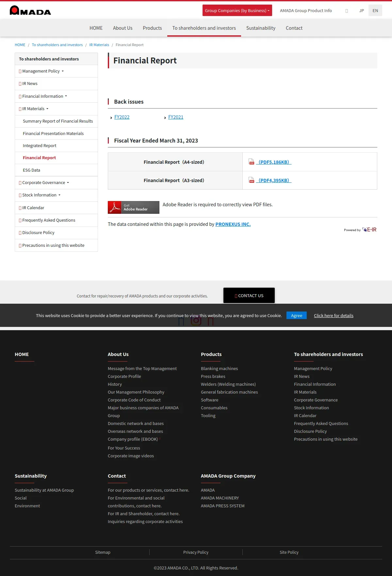The width and height of the screenshot is (392, 576).
Task: Click HOME breadcrumb link
Action: (20, 45)
